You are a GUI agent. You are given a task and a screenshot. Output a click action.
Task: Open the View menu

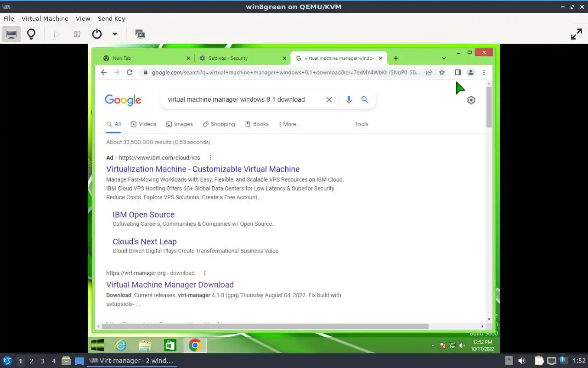point(83,18)
